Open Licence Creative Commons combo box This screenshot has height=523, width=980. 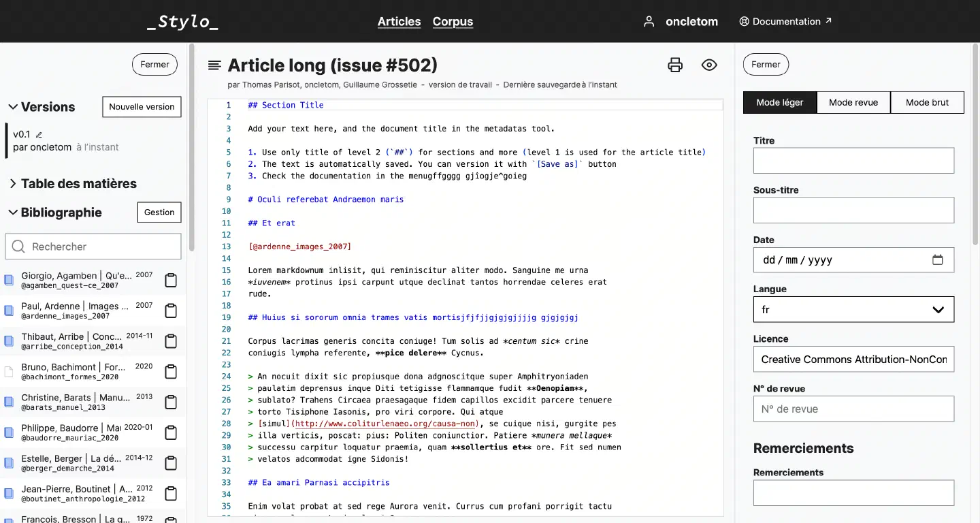[853, 359]
